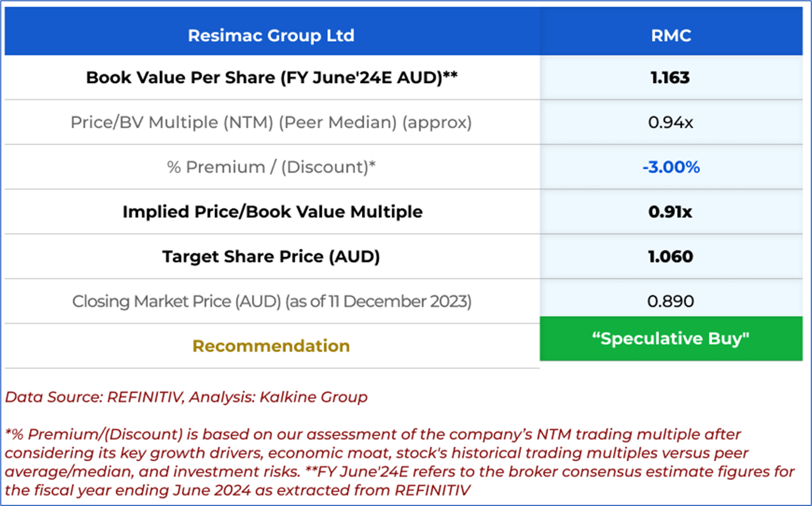Click the Analysis: Kalkine Group text
812x506 pixels.
point(278,397)
